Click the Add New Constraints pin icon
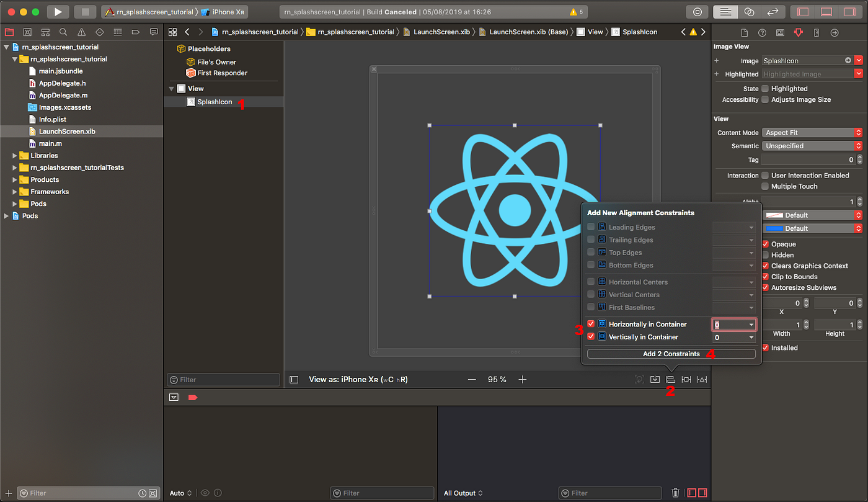The image size is (868, 502). [686, 379]
